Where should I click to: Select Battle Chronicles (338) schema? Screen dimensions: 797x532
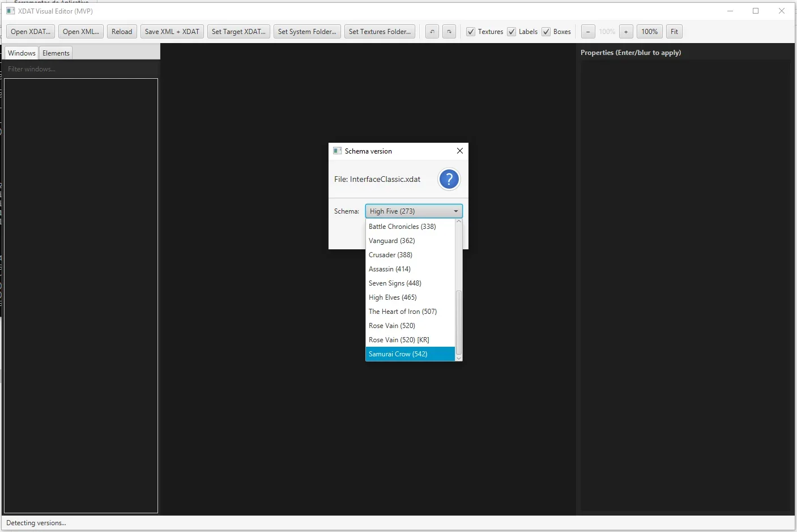pos(410,227)
